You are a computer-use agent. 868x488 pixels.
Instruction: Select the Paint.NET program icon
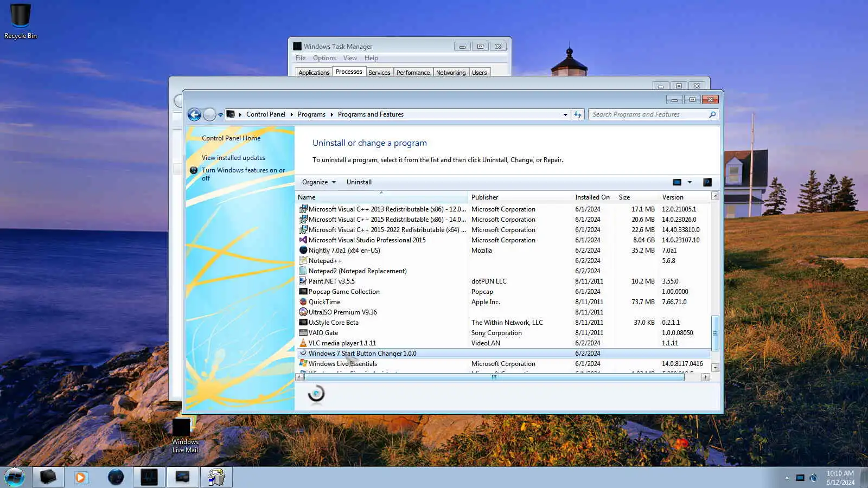click(x=303, y=281)
